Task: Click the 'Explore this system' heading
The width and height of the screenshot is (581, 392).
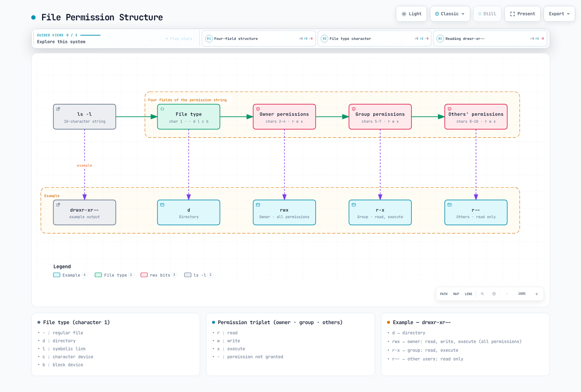Action: (61, 42)
